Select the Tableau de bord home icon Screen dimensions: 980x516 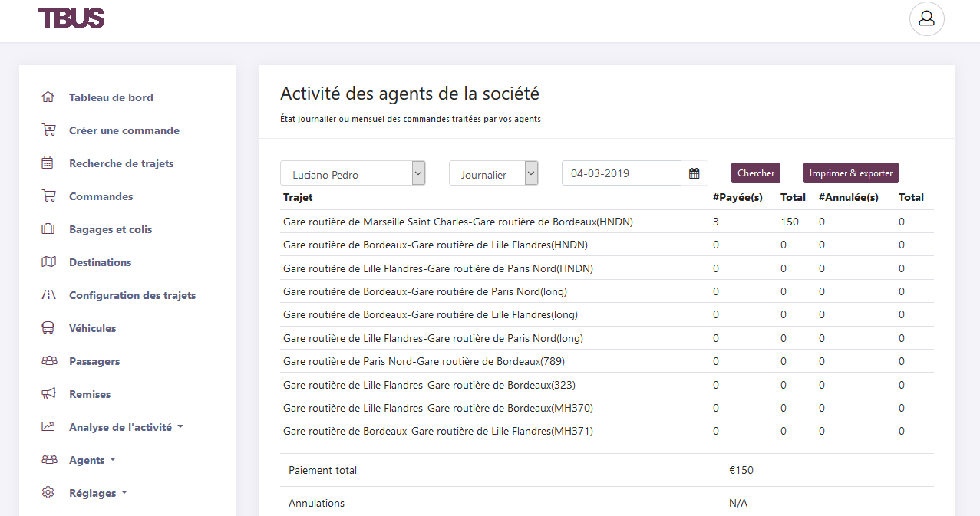coord(48,97)
